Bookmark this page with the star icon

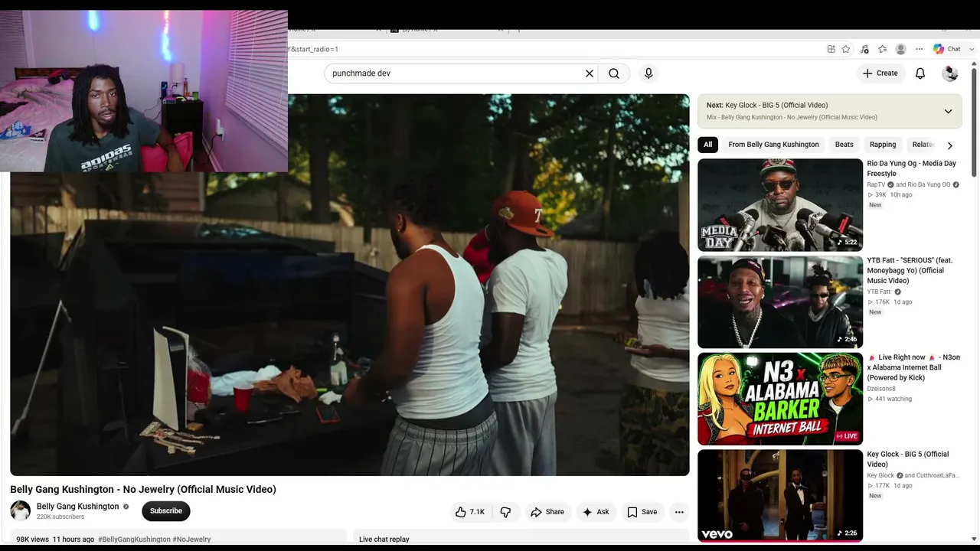[x=846, y=49]
